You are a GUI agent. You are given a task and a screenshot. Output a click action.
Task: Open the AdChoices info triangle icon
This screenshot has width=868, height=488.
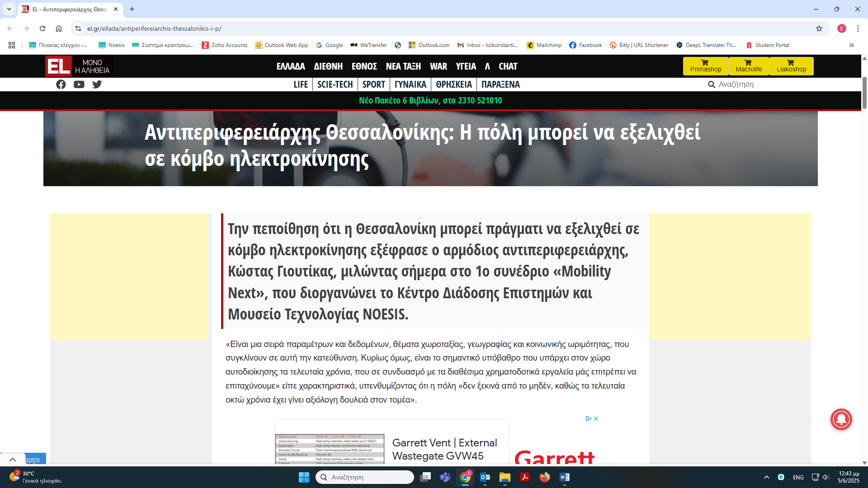pyautogui.click(x=589, y=418)
